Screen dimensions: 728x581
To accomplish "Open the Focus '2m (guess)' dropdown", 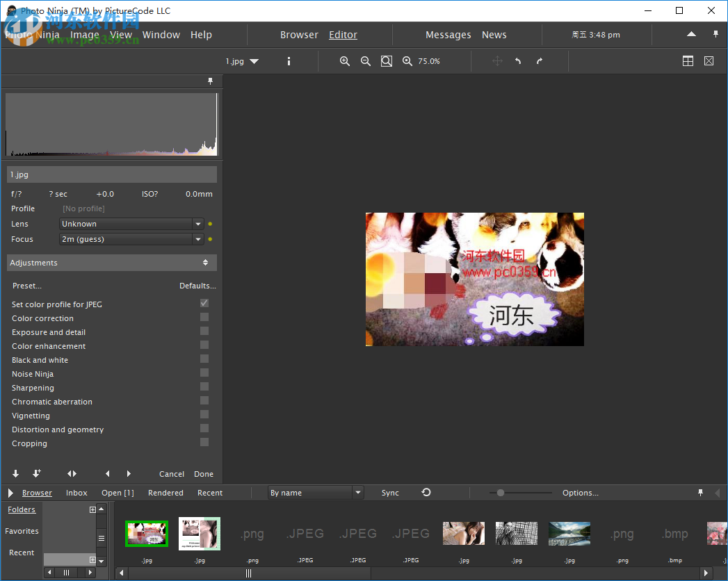I will (198, 238).
